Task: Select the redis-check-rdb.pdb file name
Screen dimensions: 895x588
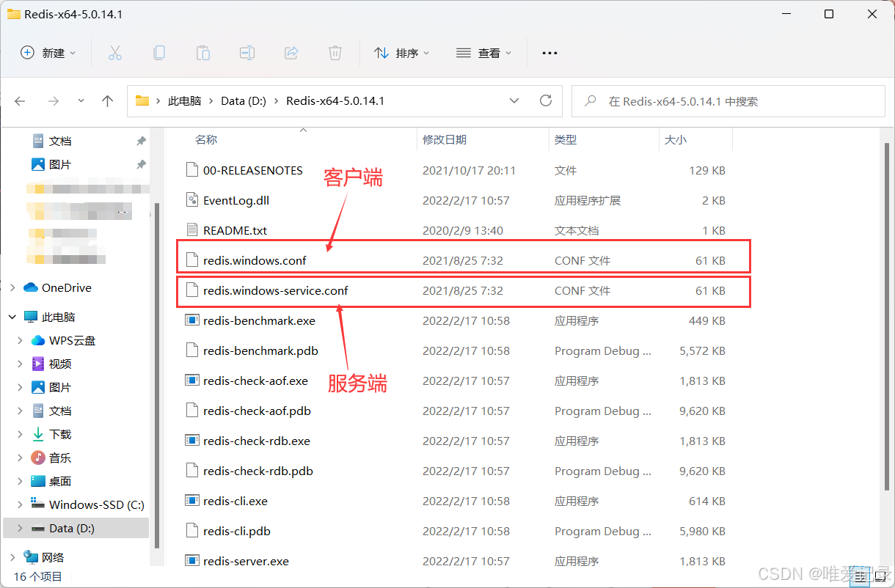Action: [x=258, y=471]
